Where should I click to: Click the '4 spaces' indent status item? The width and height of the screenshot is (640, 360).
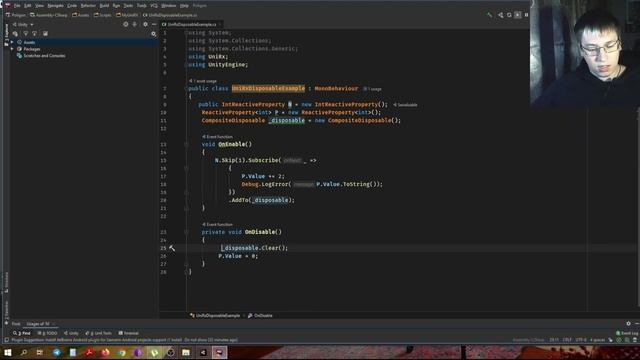click(x=598, y=340)
